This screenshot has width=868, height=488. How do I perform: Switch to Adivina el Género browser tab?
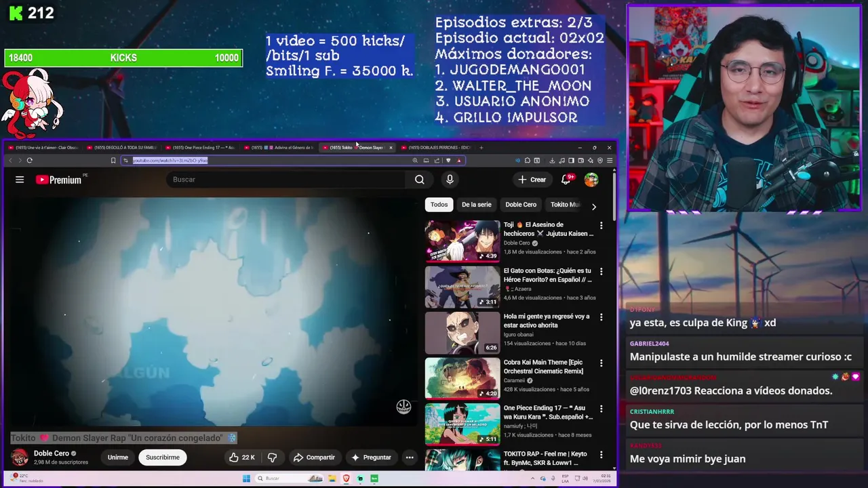tap(279, 148)
